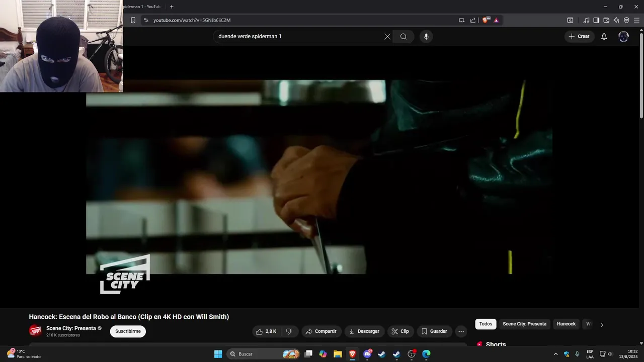Click the 216 K suscriptores text
Screen dimensions: 644x362
coord(63,335)
